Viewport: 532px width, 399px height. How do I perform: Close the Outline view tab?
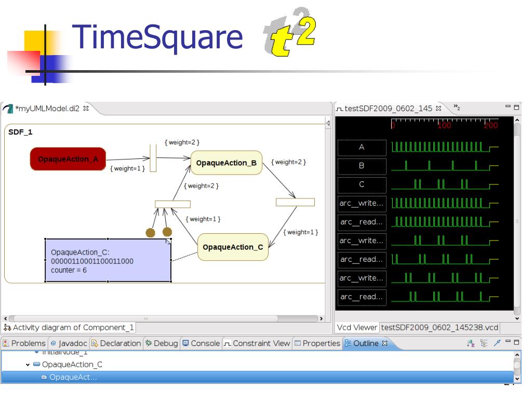coord(385,343)
